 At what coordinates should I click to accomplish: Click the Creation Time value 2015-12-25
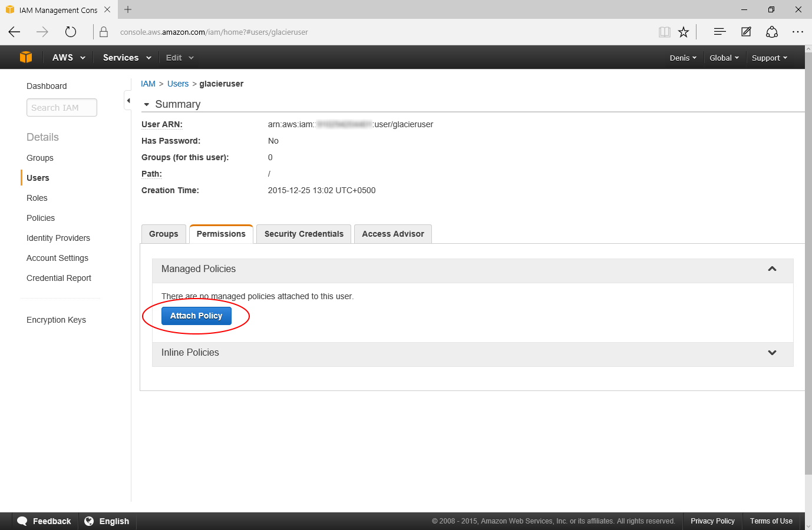pos(322,190)
